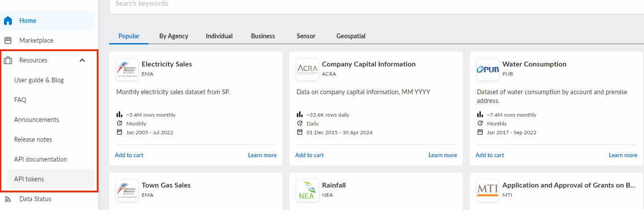
Task: Click 'Jan 2005 - Jul 2022' date range
Action: tap(150, 133)
